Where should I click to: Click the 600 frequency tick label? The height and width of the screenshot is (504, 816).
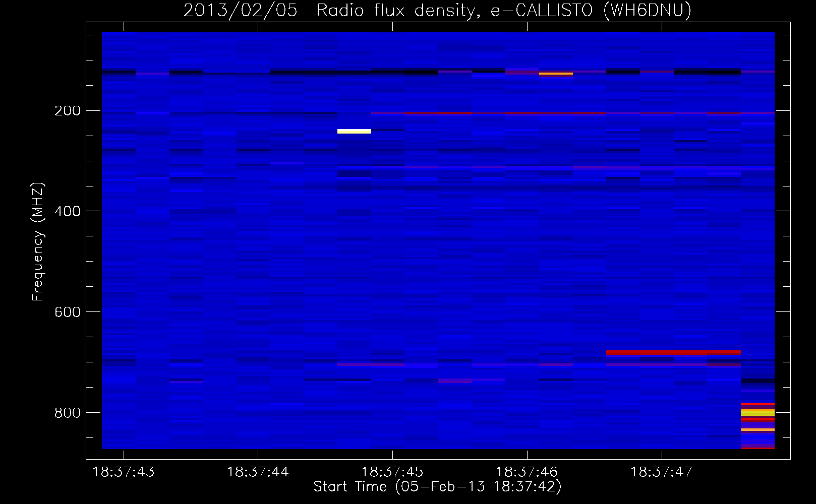point(68,312)
